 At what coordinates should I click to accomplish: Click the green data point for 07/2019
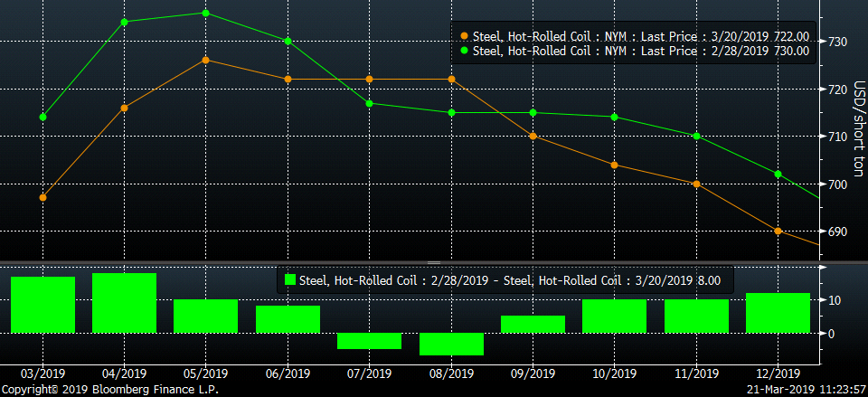coord(369,103)
